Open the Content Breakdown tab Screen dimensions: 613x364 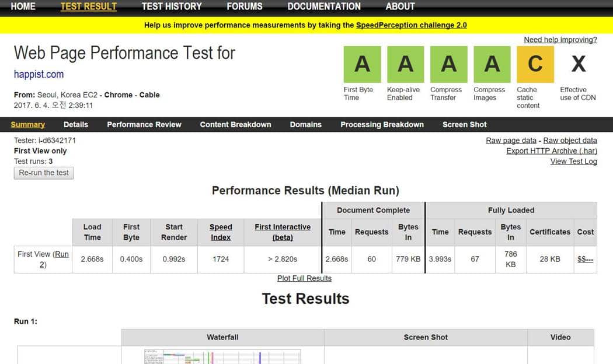235,124
